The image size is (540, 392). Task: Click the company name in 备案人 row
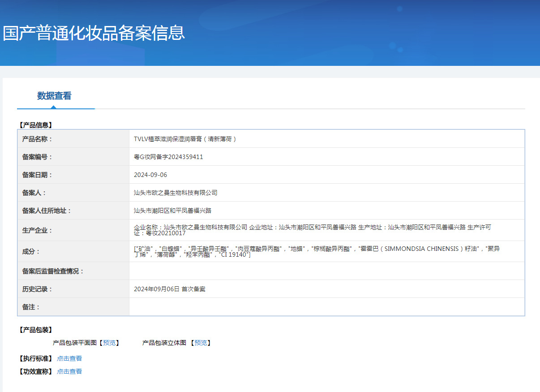[x=176, y=193]
